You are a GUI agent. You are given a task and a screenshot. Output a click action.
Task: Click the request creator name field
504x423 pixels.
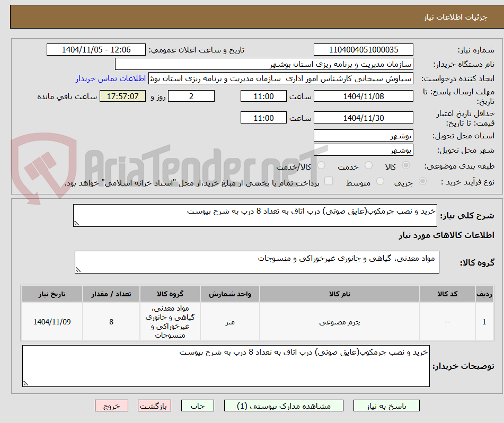tap(280, 79)
